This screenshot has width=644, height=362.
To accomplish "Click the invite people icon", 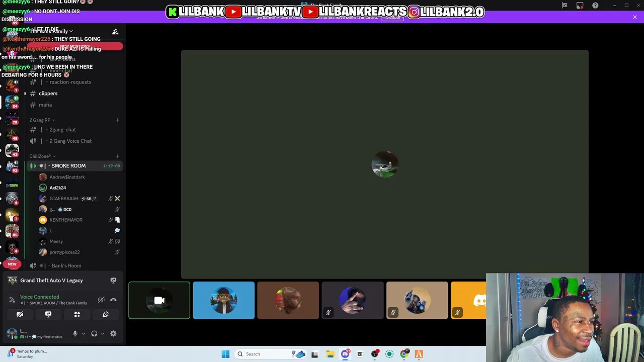I will pyautogui.click(x=115, y=32).
